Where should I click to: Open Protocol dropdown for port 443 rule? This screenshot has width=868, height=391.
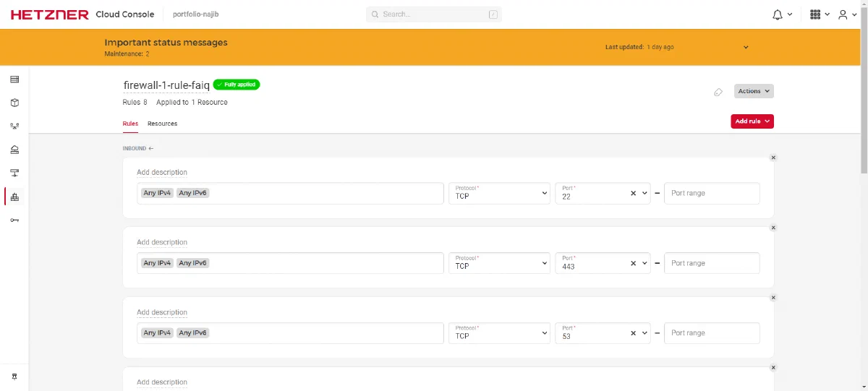click(499, 263)
